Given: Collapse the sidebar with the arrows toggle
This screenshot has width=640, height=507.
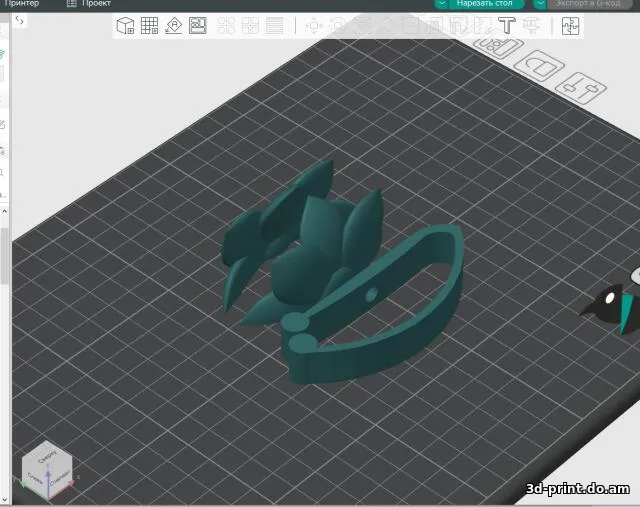Looking at the screenshot, I should (x=19, y=20).
